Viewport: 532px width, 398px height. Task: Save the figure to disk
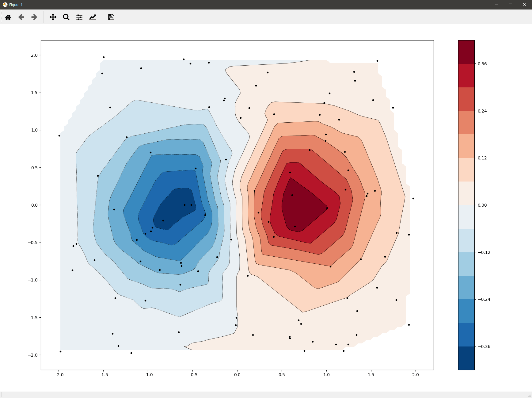pos(111,17)
